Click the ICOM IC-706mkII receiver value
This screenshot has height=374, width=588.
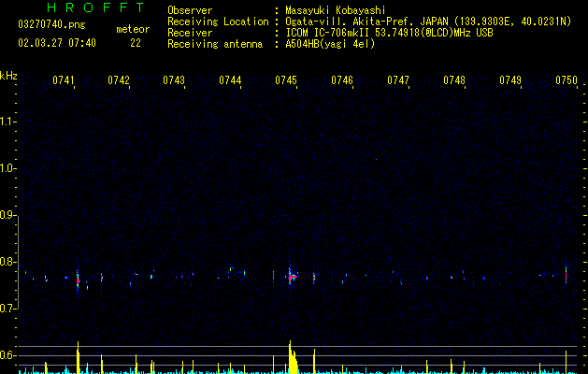point(389,33)
